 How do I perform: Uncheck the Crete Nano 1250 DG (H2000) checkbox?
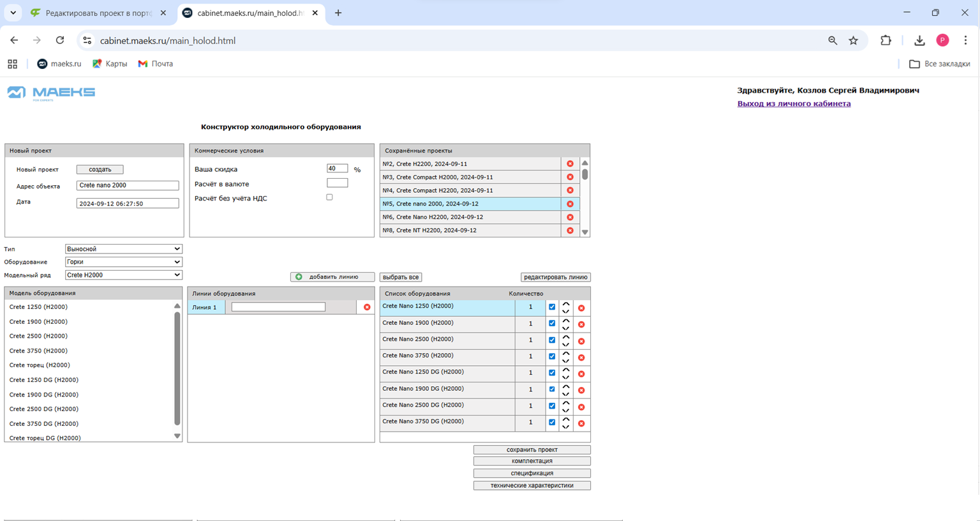tap(552, 373)
